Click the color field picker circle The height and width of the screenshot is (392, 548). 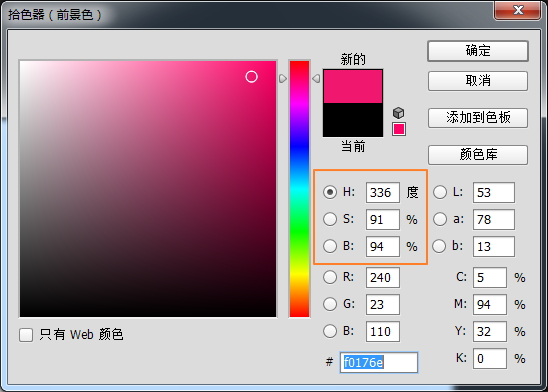251,77
